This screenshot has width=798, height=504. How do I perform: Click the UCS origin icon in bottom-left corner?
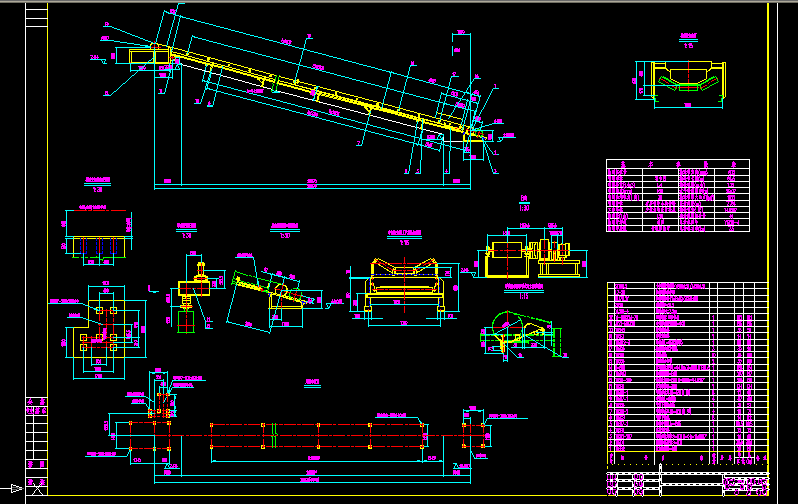click(x=12, y=489)
